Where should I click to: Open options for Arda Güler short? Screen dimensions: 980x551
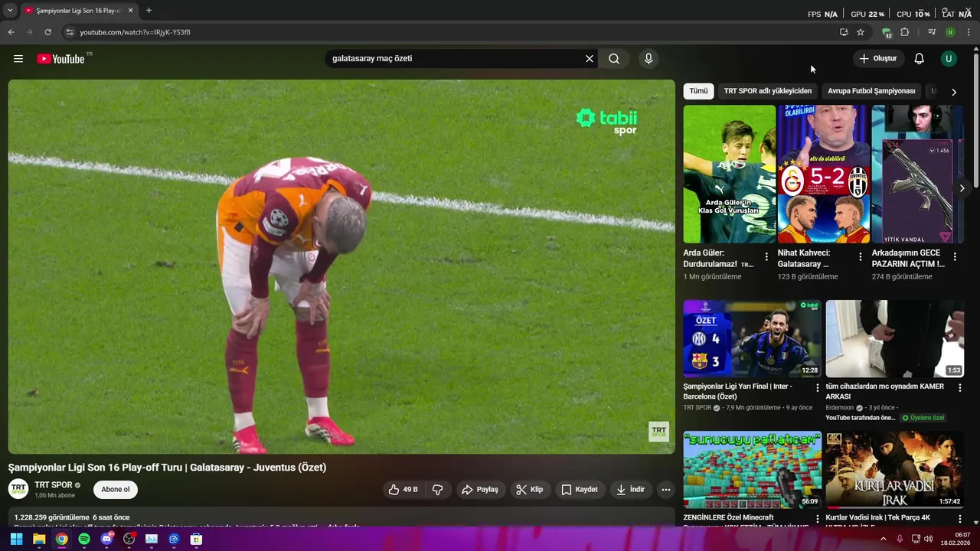[x=766, y=257]
